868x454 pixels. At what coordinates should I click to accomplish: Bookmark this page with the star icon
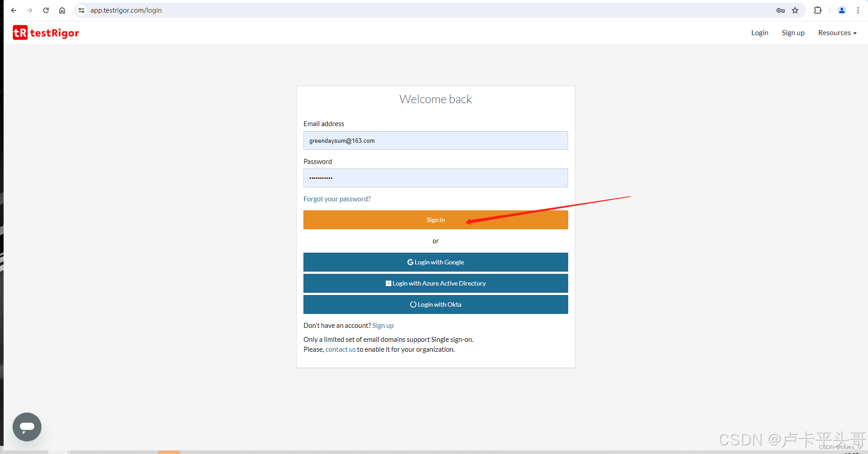pos(795,10)
